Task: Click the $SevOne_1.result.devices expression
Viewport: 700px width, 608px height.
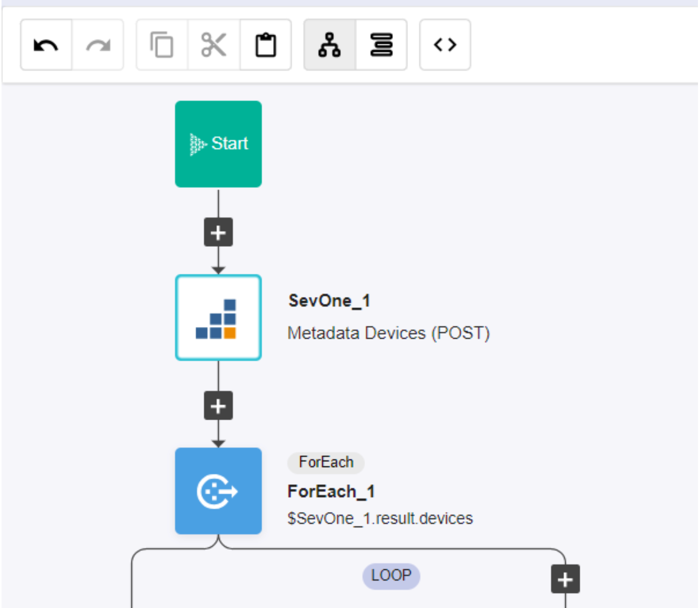Action: tap(380, 519)
